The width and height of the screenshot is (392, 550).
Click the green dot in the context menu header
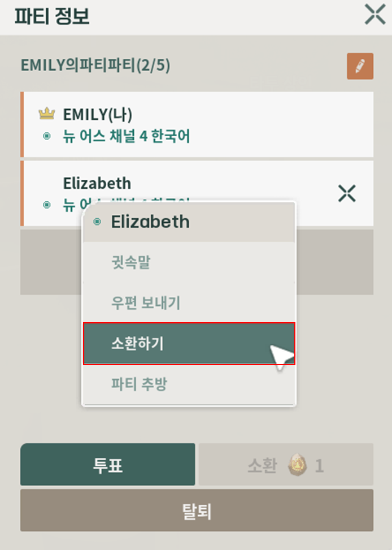click(97, 222)
